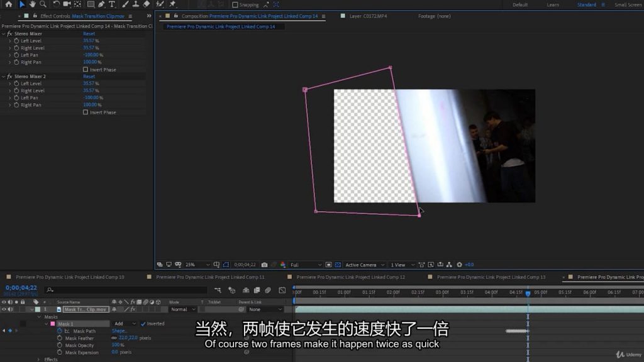
Task: Select the Brush tool
Action: point(125,4)
